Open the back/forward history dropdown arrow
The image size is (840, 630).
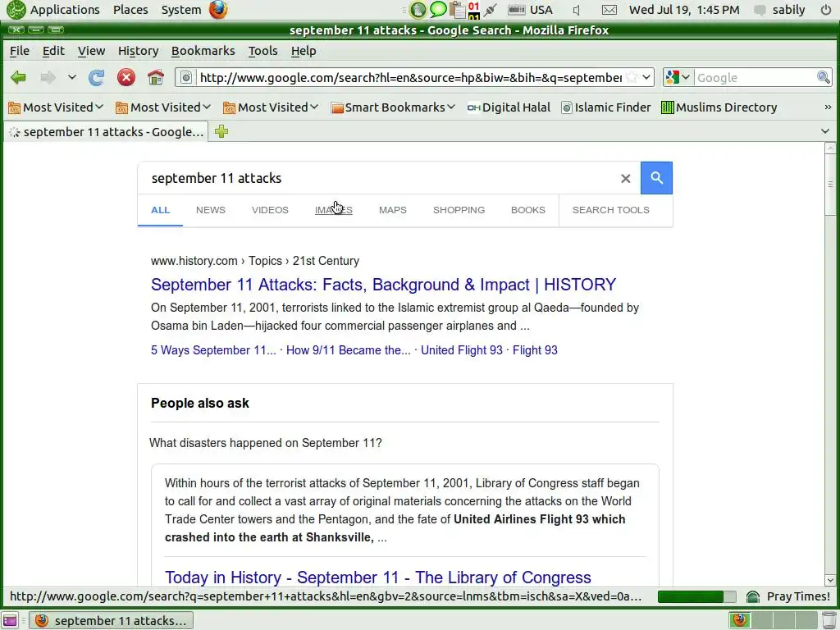point(72,78)
